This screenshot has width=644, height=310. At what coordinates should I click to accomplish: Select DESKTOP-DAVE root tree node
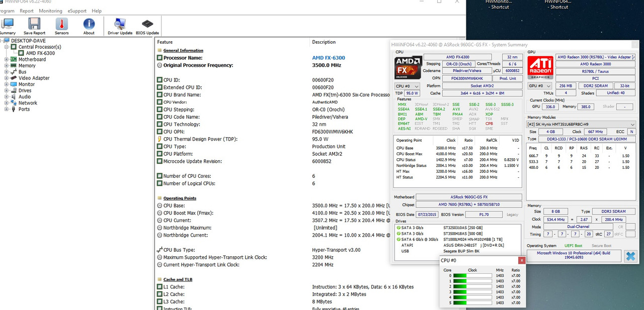(29, 41)
